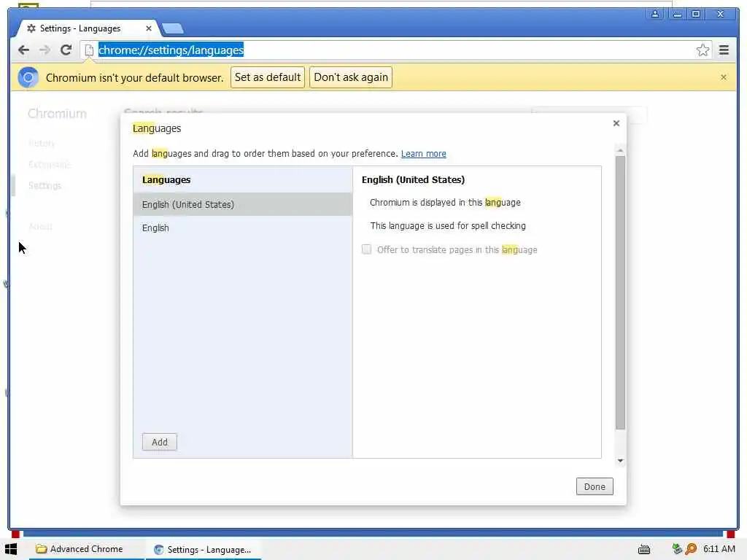The width and height of the screenshot is (747, 560).
Task: Open the Learn more link
Action: point(424,154)
